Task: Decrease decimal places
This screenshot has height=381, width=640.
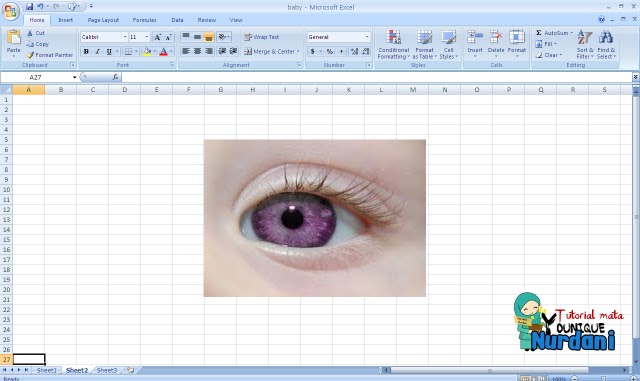Action: click(x=366, y=51)
